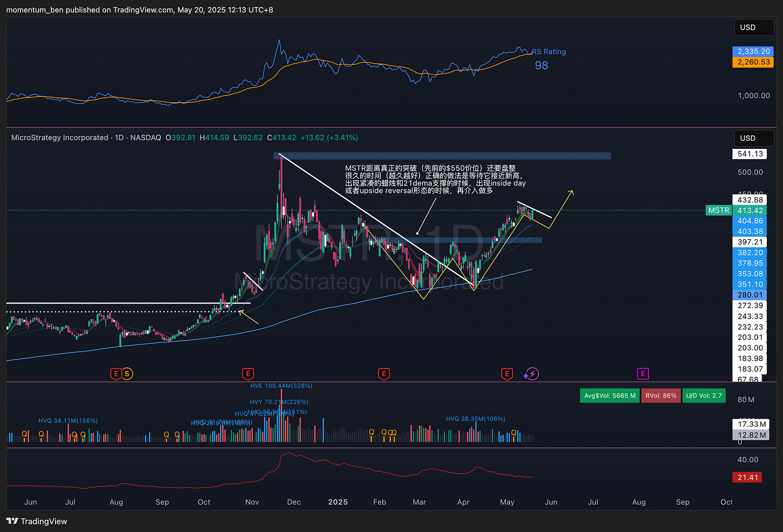The width and height of the screenshot is (783, 532).
Task: Click the earnings E marker near August 2024
Action: [x=116, y=373]
